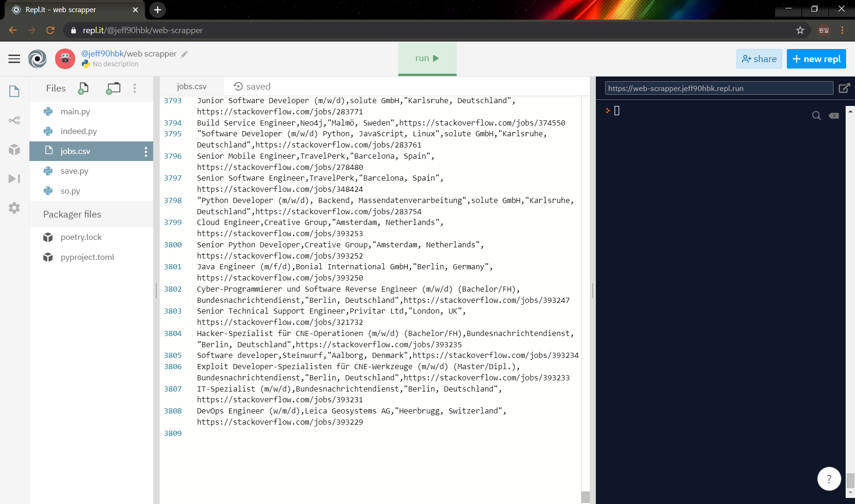Open the Files panel three-dot menu
The height and width of the screenshot is (504, 855).
135,88
